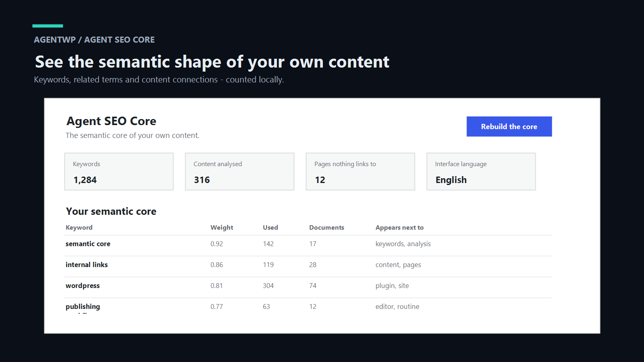Click the Used column header
The image size is (644, 362).
(x=270, y=227)
